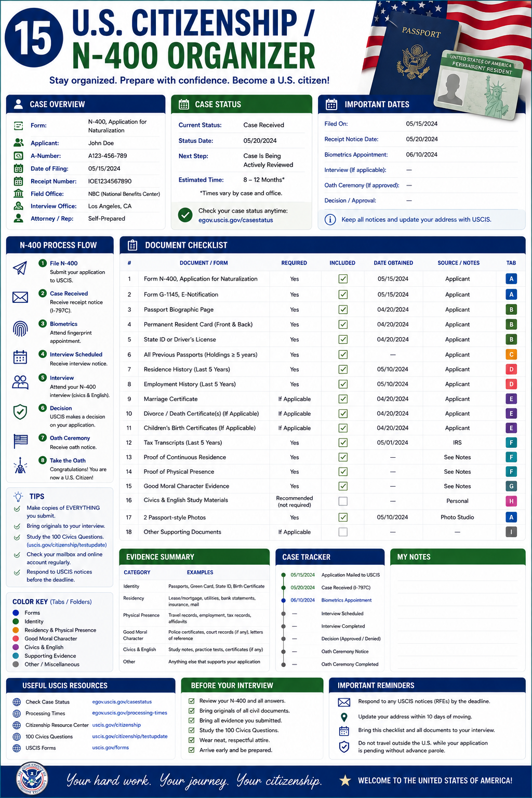The image size is (532, 798).
Task: Click the DATE OBTAINED column header
Action: (393, 263)
